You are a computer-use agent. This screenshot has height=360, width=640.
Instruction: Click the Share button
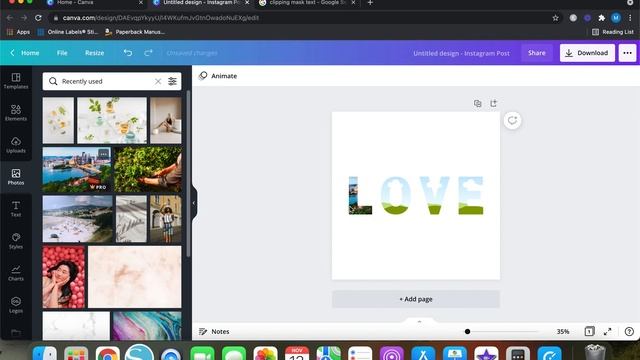536,53
